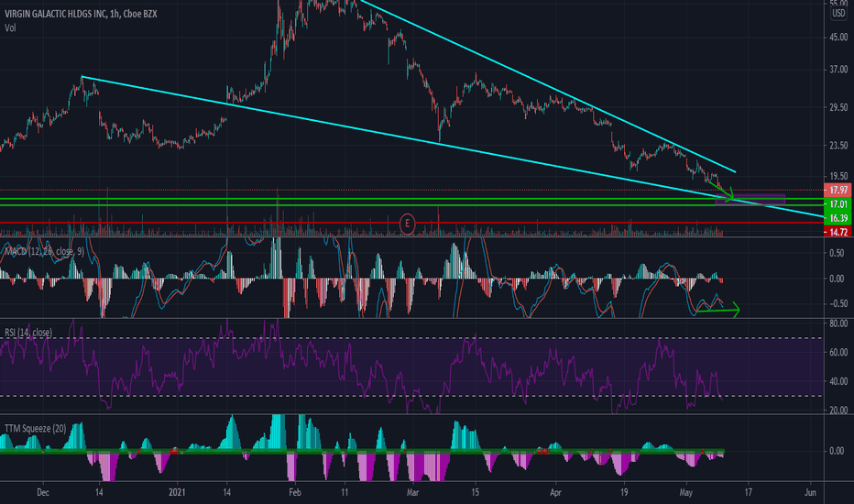Select the MACD (12, 26, close, 9) label
This screenshot has height=504, width=854.
(44, 251)
